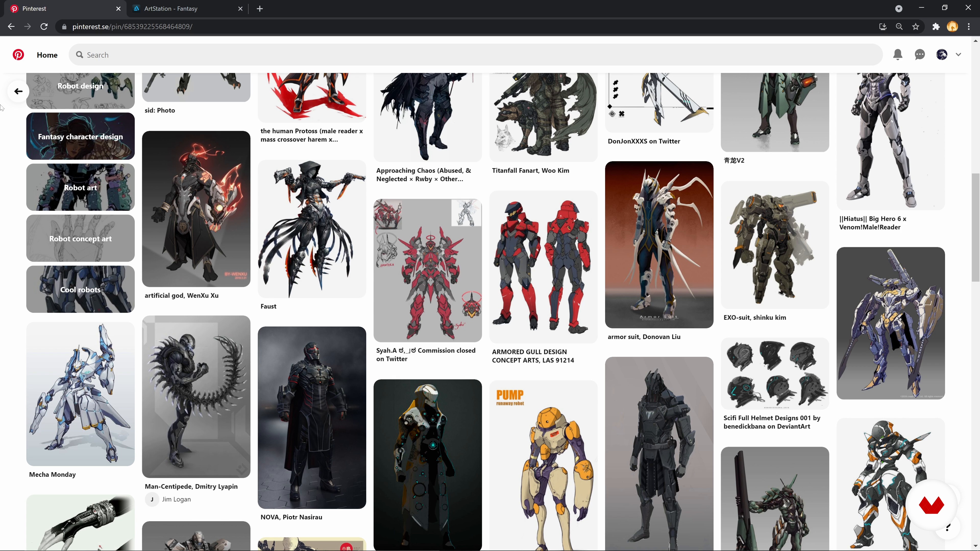Click the address bar URL
980x551 pixels.
pyautogui.click(x=132, y=27)
